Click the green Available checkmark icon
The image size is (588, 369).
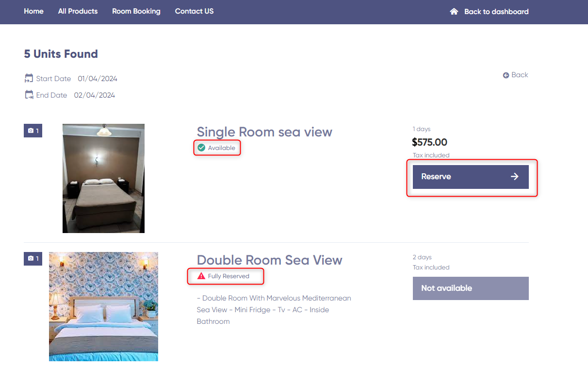(x=201, y=148)
